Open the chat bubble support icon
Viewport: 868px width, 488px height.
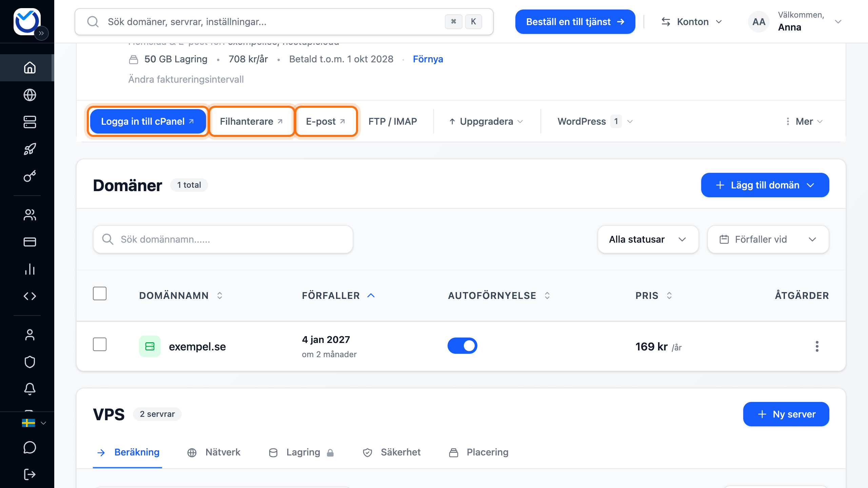pos(30,447)
